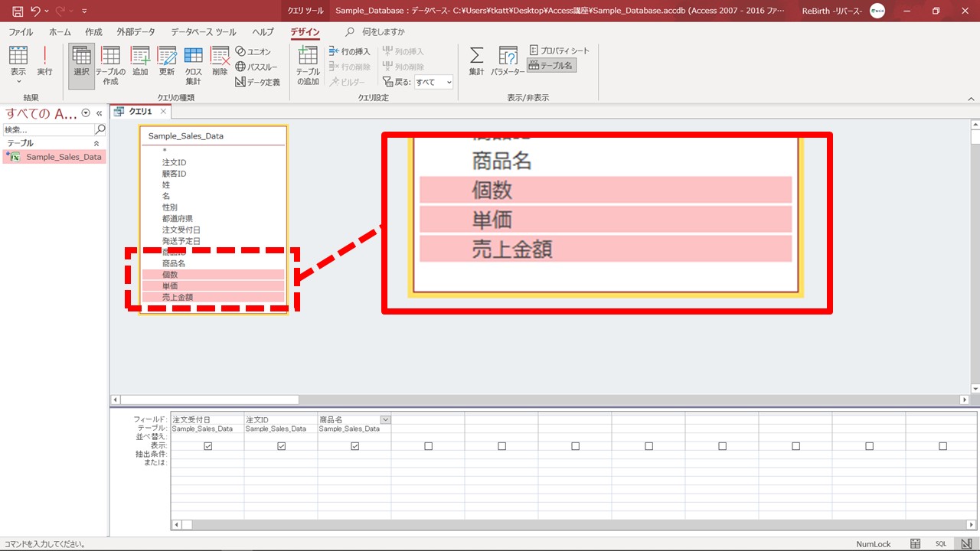The image size is (980, 551).
Task: Click the テーブルの追加 (Add Table) icon
Action: (x=308, y=64)
